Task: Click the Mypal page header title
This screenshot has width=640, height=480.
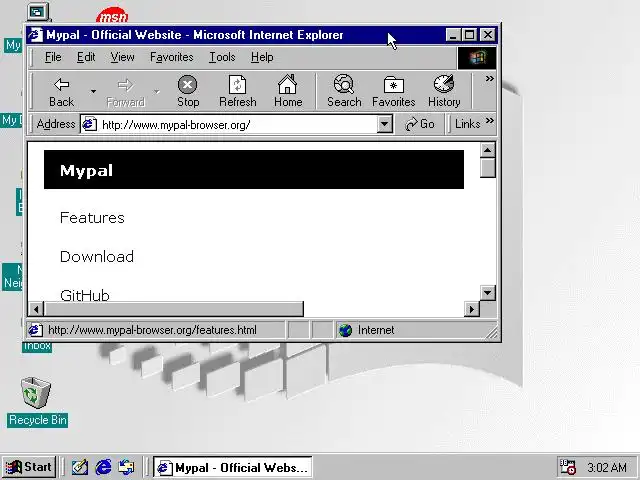Action: coord(86,170)
